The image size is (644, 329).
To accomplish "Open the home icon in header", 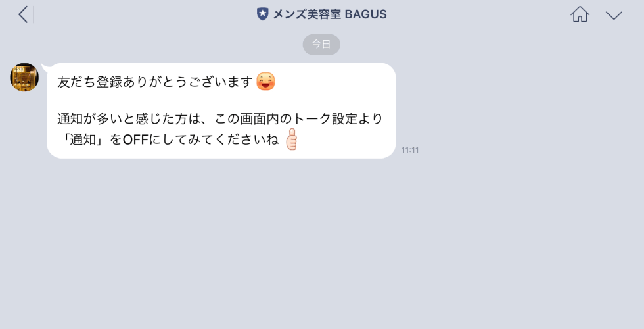I will point(580,14).
